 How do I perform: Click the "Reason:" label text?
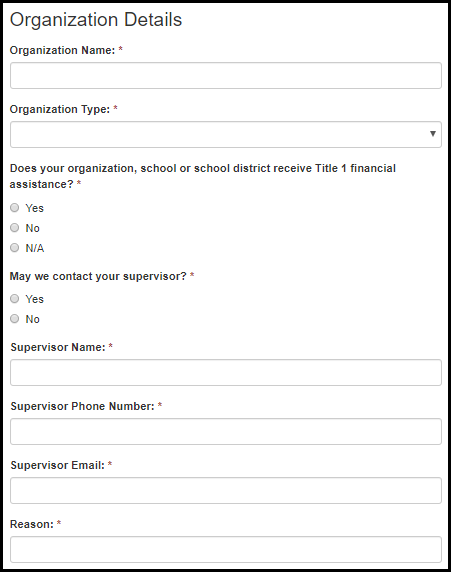[32, 525]
